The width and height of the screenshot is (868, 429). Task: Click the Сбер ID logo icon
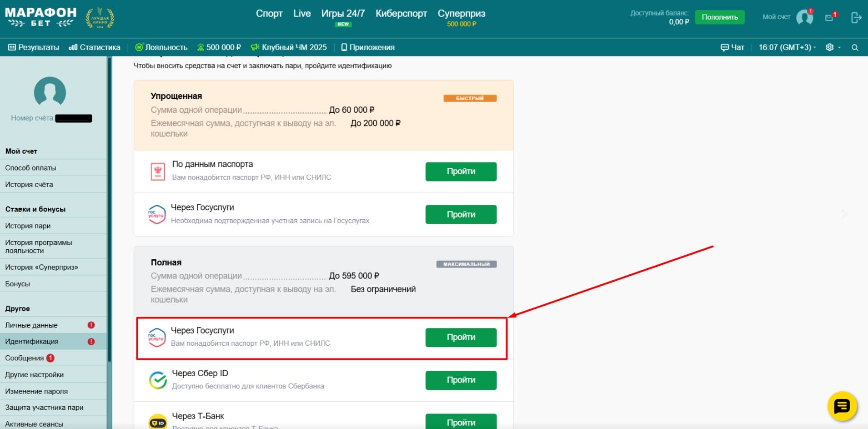click(158, 380)
